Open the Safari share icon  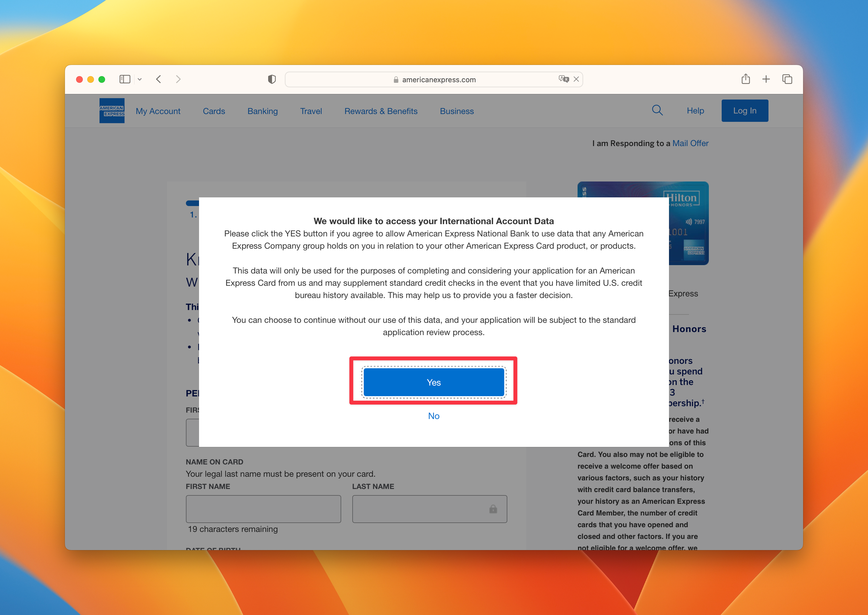(746, 79)
